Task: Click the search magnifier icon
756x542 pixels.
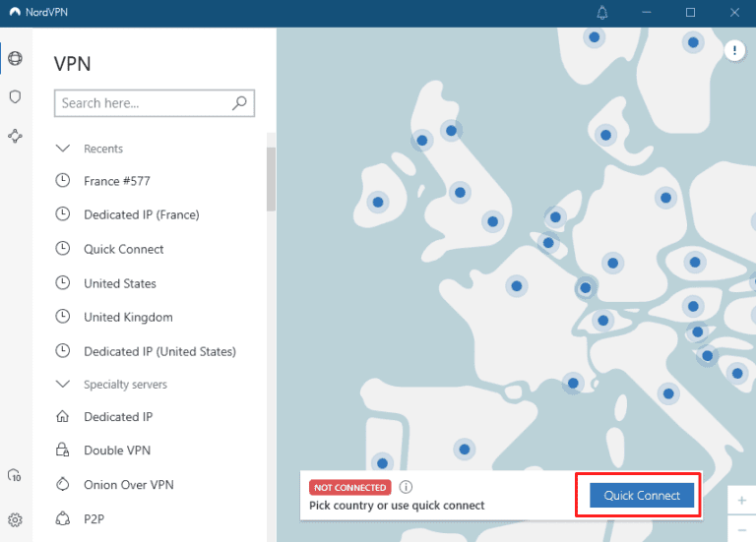Action: pyautogui.click(x=239, y=102)
